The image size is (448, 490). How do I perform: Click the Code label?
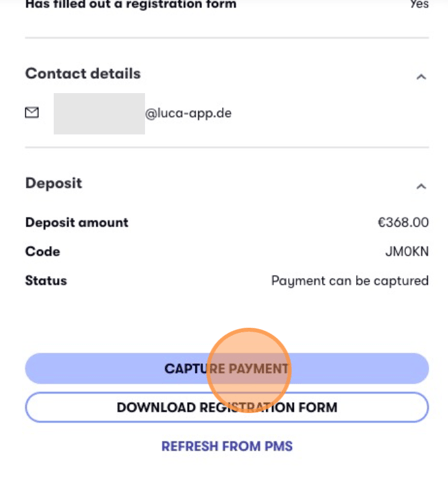(x=43, y=252)
